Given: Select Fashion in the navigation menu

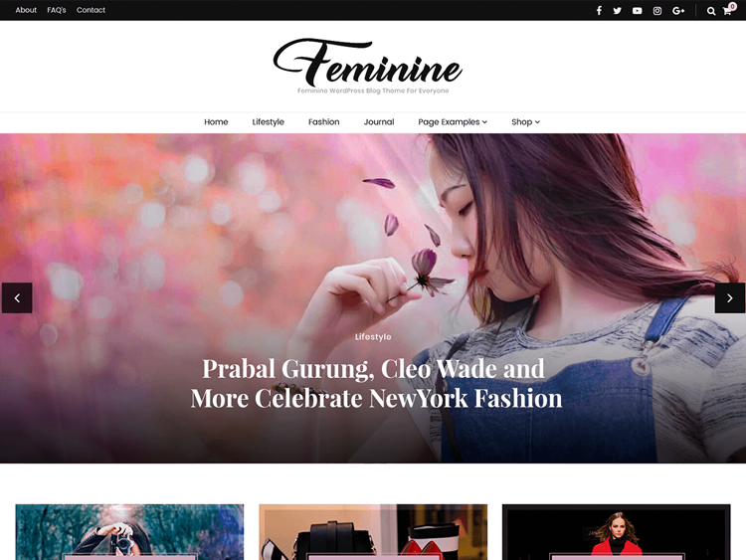Looking at the screenshot, I should 323,121.
